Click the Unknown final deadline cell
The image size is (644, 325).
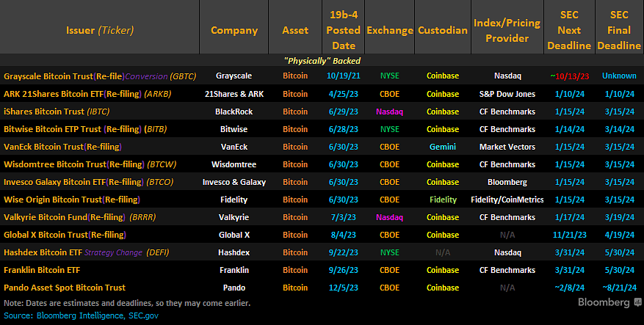point(618,76)
